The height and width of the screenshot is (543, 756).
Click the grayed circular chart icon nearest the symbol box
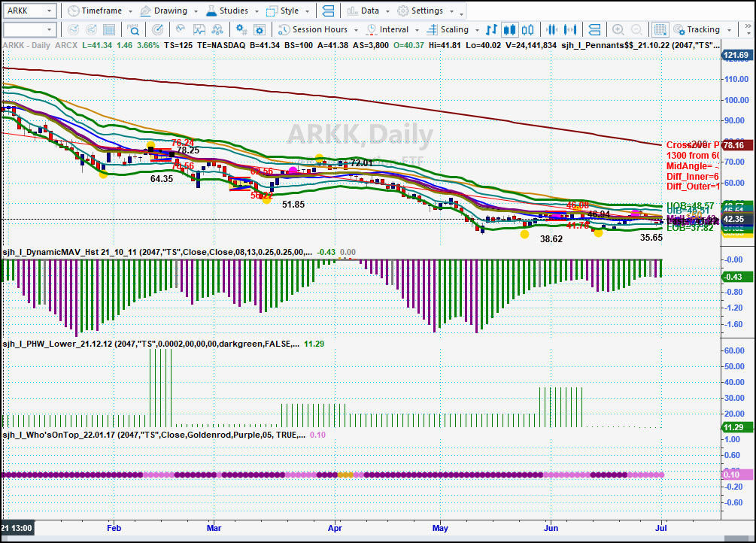click(73, 30)
